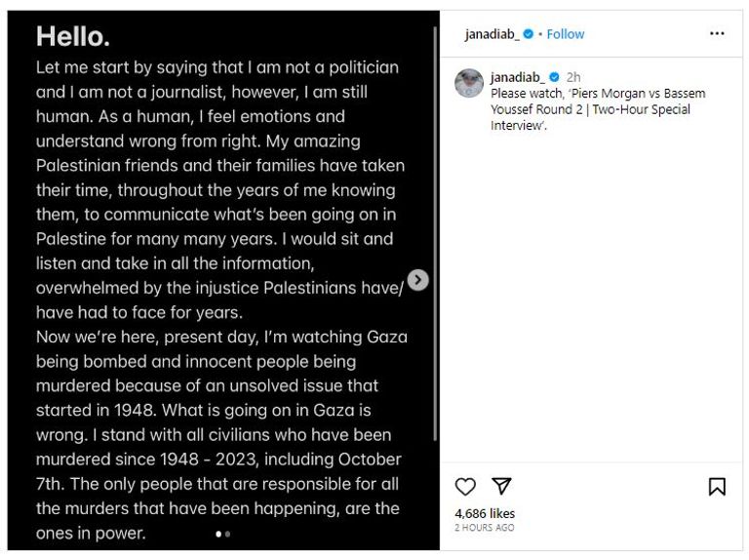Open the three-dot more options menu
Screen dimensions: 749x560
tap(717, 33)
